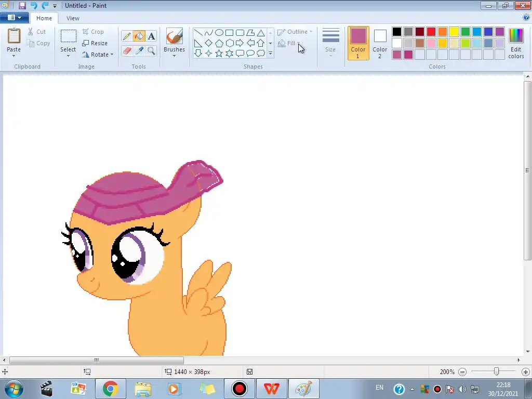Choose the Cloud callout shape
532x399 pixels.
tap(261, 54)
